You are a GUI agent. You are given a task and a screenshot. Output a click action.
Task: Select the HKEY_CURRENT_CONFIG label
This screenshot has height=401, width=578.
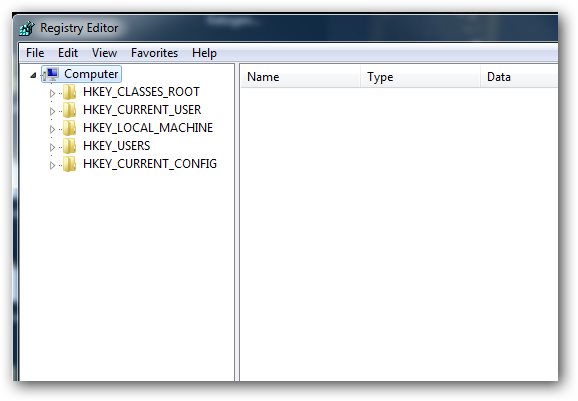point(150,164)
